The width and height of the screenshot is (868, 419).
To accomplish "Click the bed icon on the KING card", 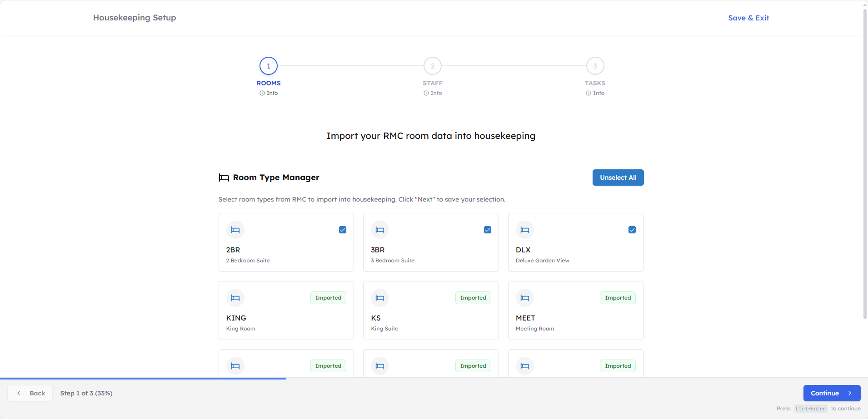I will point(235,298).
